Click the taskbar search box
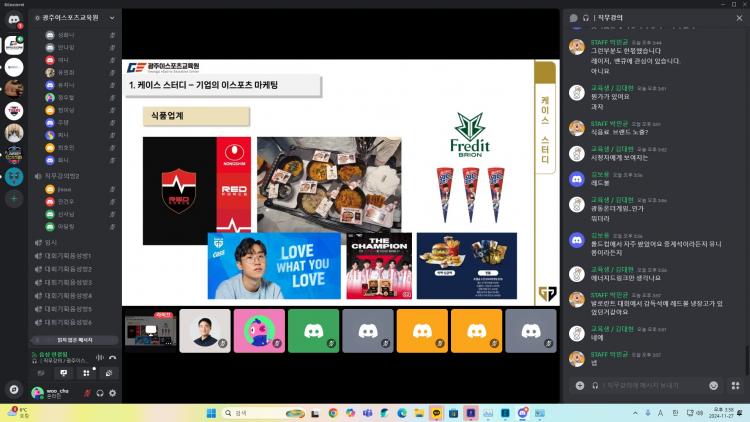The width and height of the screenshot is (750, 422). coord(263,413)
